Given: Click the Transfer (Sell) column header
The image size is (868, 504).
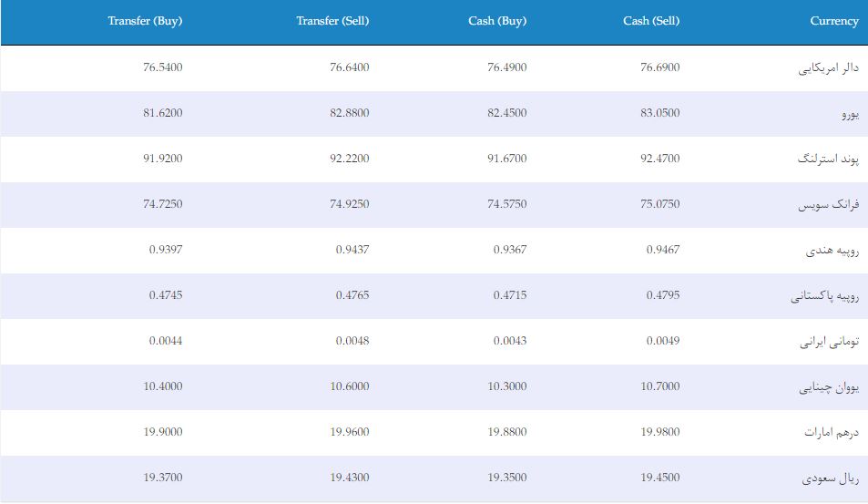Looking at the screenshot, I should coord(332,21).
